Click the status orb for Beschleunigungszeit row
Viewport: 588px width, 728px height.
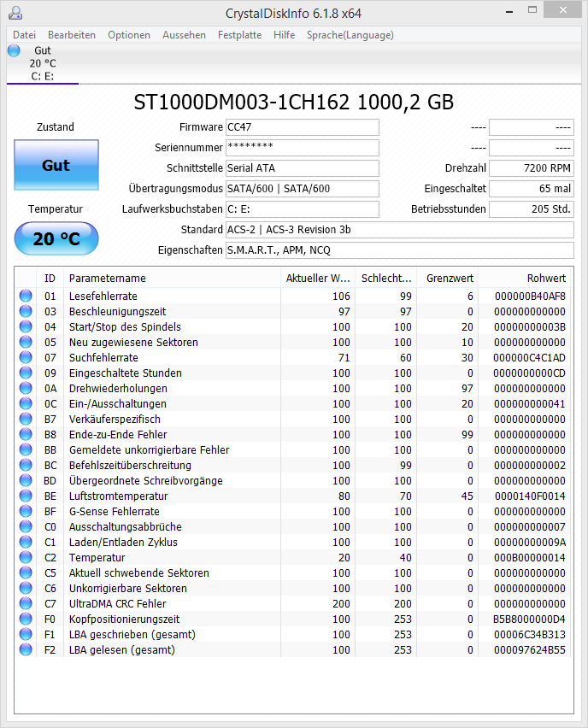pos(26,311)
